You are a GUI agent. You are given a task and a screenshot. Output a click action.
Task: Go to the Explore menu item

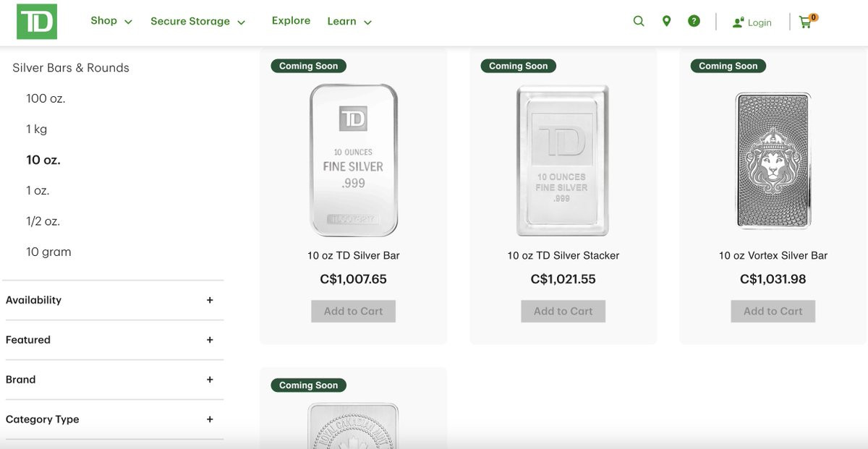pyautogui.click(x=291, y=21)
